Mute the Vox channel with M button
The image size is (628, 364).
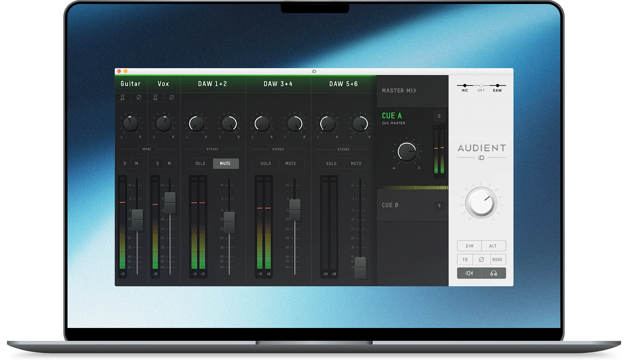click(x=170, y=163)
